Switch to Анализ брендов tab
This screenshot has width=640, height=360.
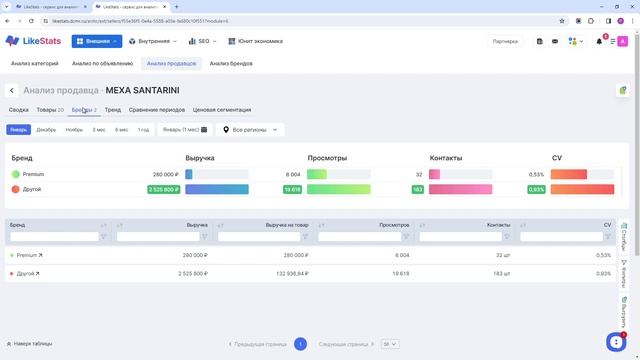231,64
